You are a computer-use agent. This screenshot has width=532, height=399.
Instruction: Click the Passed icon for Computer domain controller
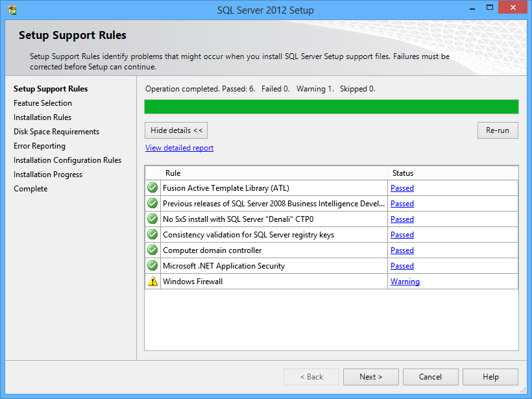click(152, 250)
